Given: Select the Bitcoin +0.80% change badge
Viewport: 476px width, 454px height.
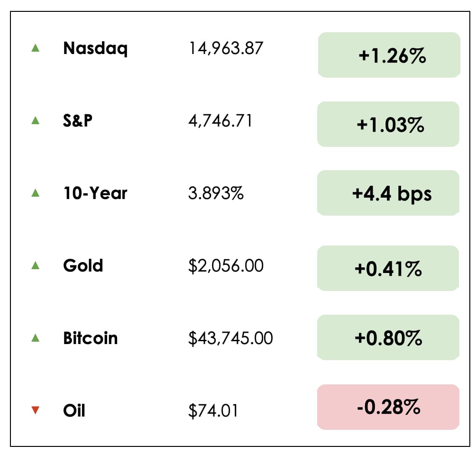Looking at the screenshot, I should coord(389,337).
